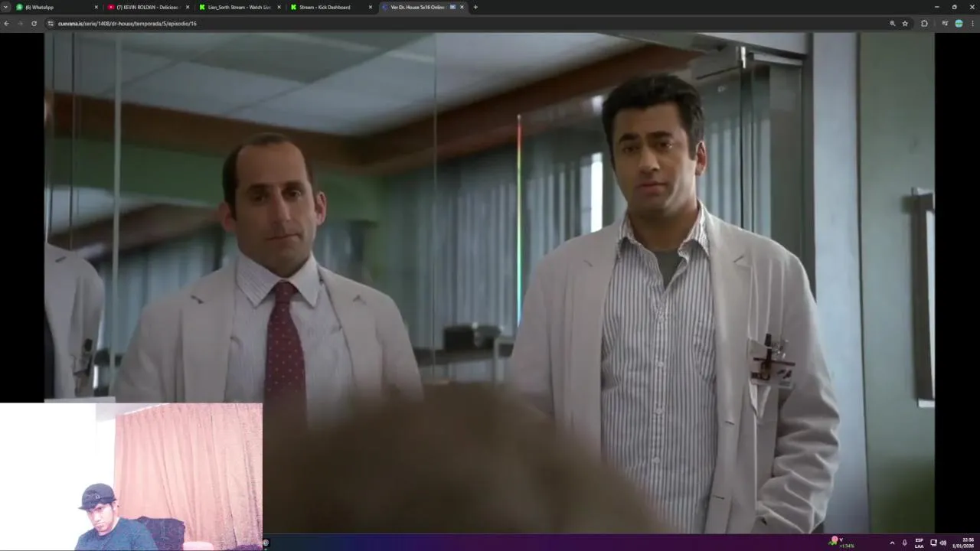Open the Chrome profile avatar

point(959,24)
